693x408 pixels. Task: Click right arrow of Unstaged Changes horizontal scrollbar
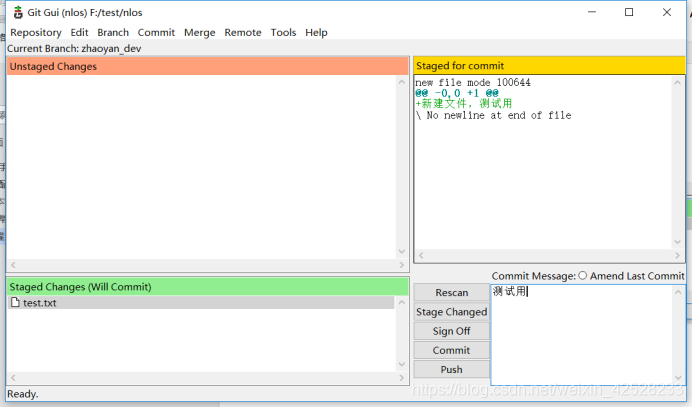402,265
